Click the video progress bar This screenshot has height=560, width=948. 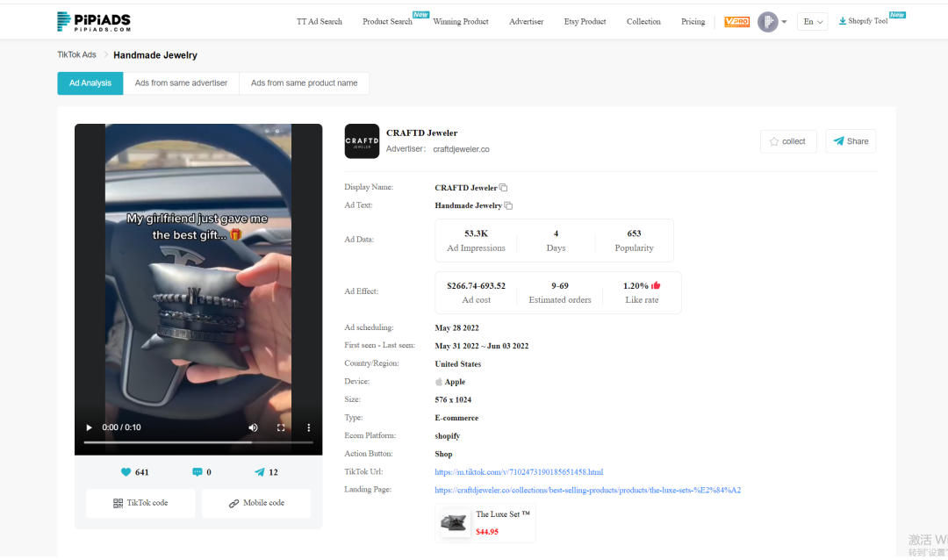point(198,442)
